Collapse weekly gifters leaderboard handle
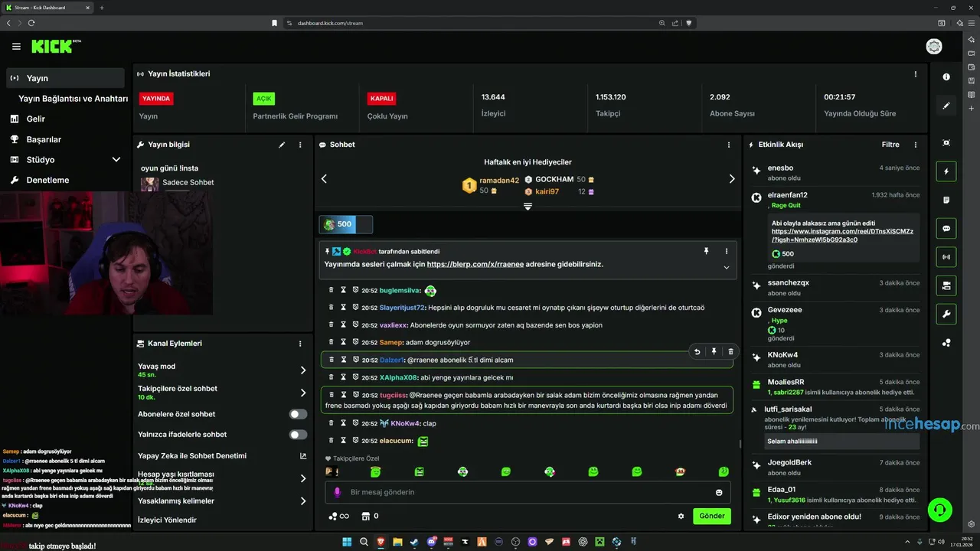The height and width of the screenshot is (551, 980). coord(528,207)
